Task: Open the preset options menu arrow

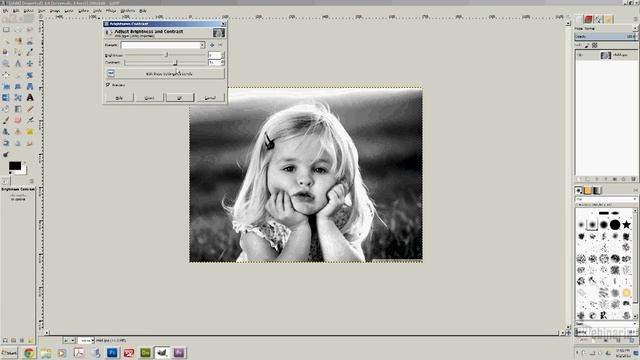Action: 220,45
